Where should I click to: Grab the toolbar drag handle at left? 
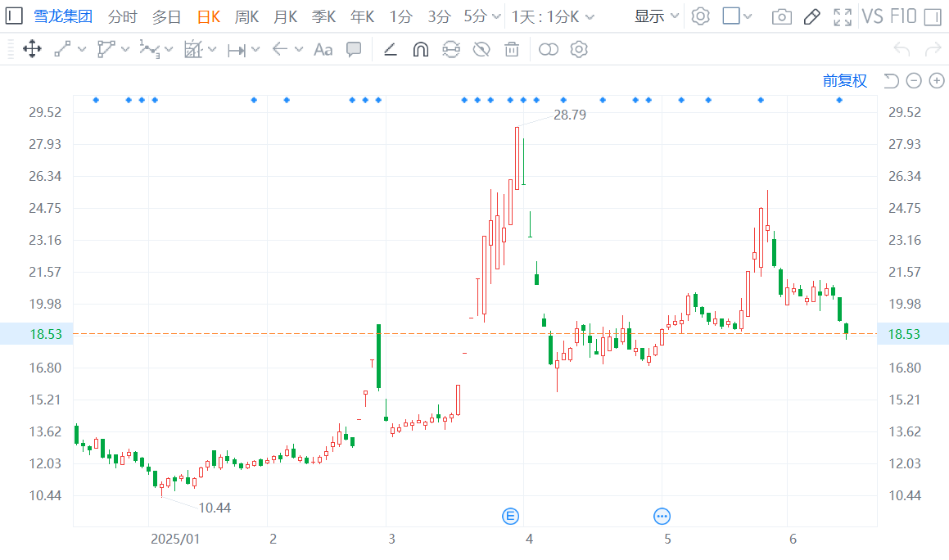(11, 50)
